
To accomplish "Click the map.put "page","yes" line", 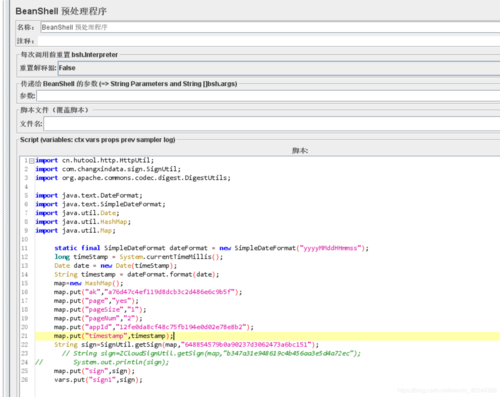I will pos(96,301).
